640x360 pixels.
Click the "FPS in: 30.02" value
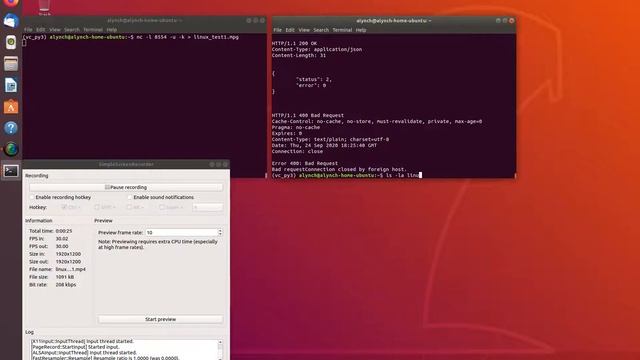[x=62, y=239]
